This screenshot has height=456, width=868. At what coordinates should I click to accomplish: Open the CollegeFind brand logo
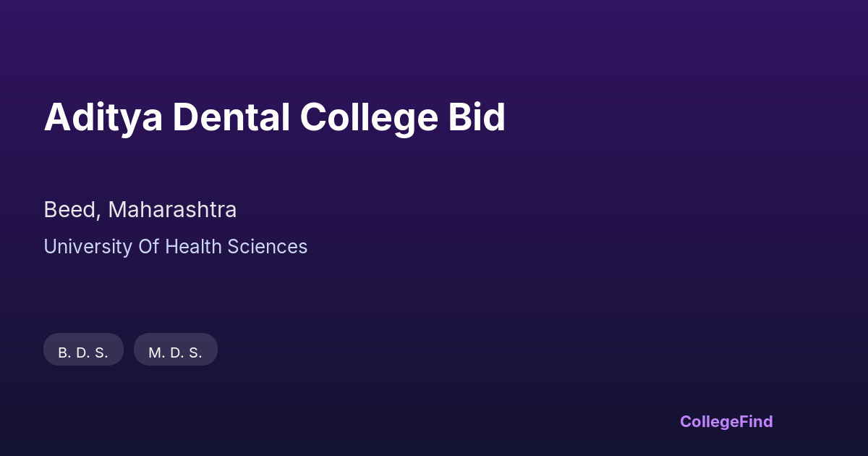(726, 421)
